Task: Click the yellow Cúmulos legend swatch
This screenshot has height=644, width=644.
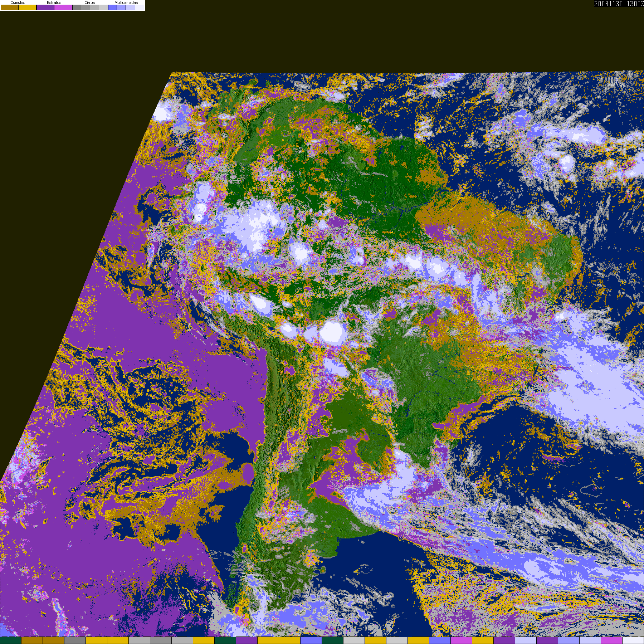Action: 28,7
